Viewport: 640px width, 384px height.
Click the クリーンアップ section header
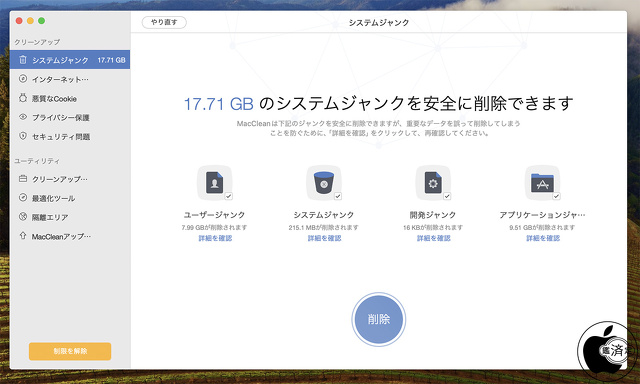[37, 42]
